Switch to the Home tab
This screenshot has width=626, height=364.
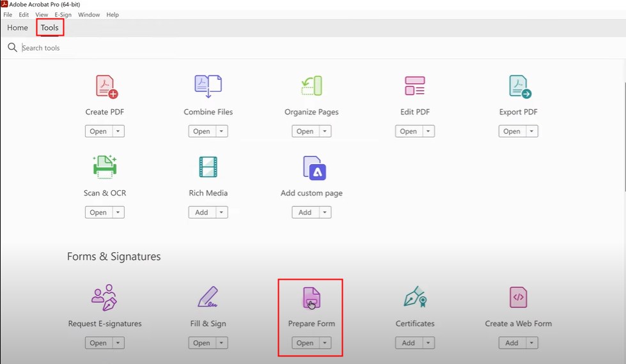(x=17, y=28)
